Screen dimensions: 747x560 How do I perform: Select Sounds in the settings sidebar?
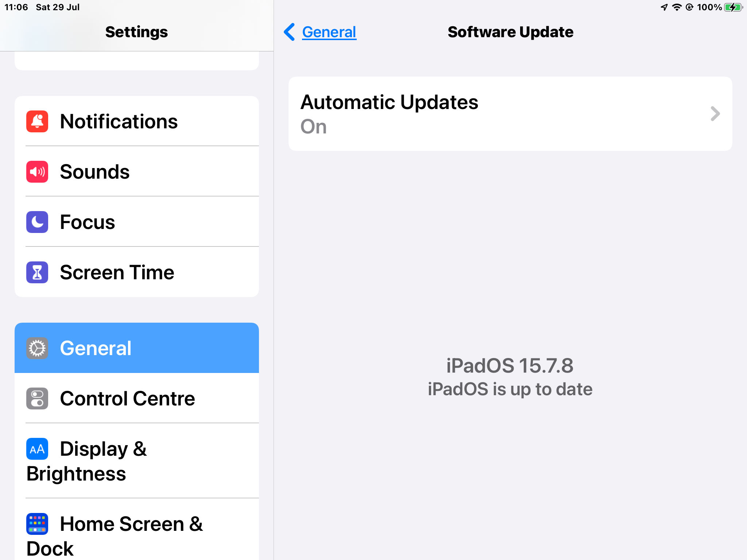[137, 172]
